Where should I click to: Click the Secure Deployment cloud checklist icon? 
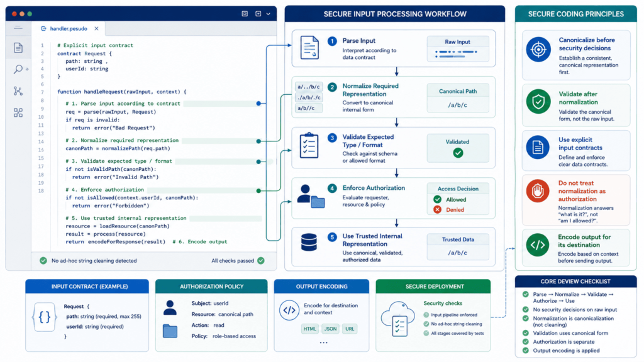pyautogui.click(x=397, y=320)
